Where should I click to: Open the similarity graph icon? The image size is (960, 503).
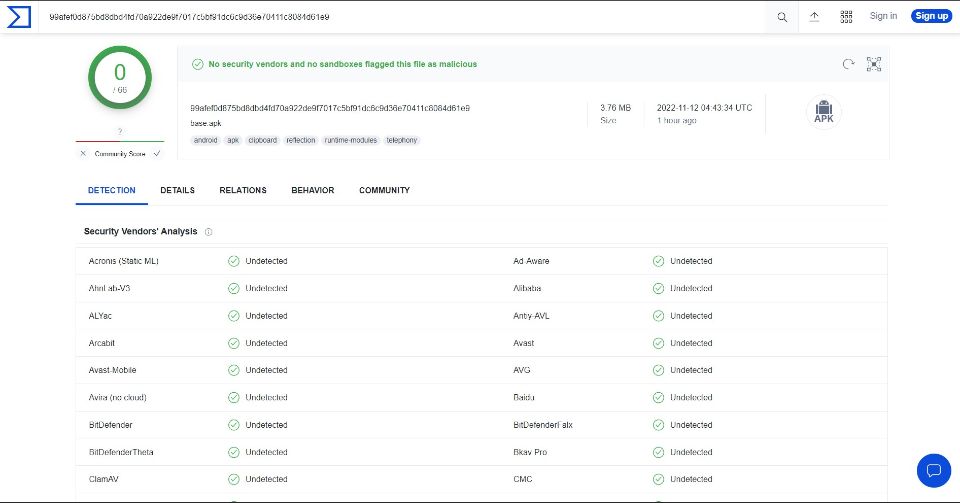tap(874, 64)
